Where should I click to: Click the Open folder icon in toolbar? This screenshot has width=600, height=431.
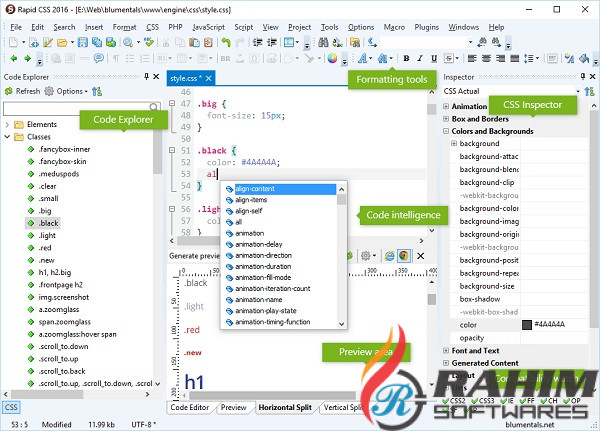pyautogui.click(x=62, y=42)
